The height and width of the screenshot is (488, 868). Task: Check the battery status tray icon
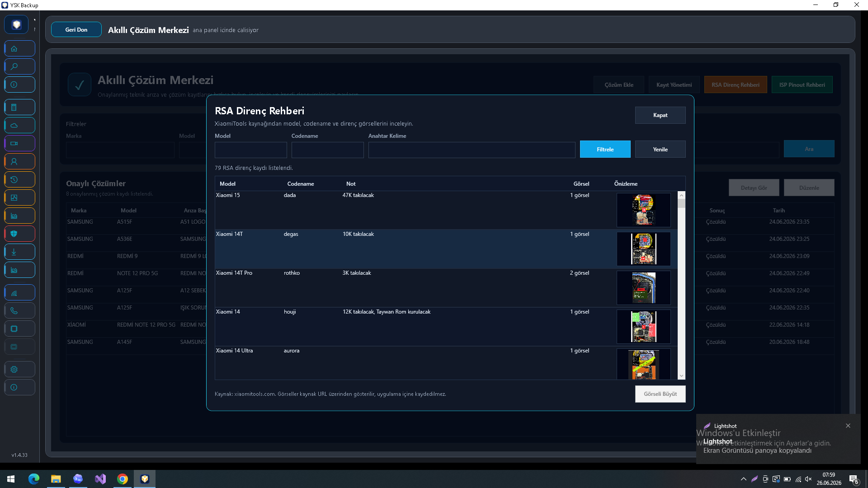(x=787, y=479)
